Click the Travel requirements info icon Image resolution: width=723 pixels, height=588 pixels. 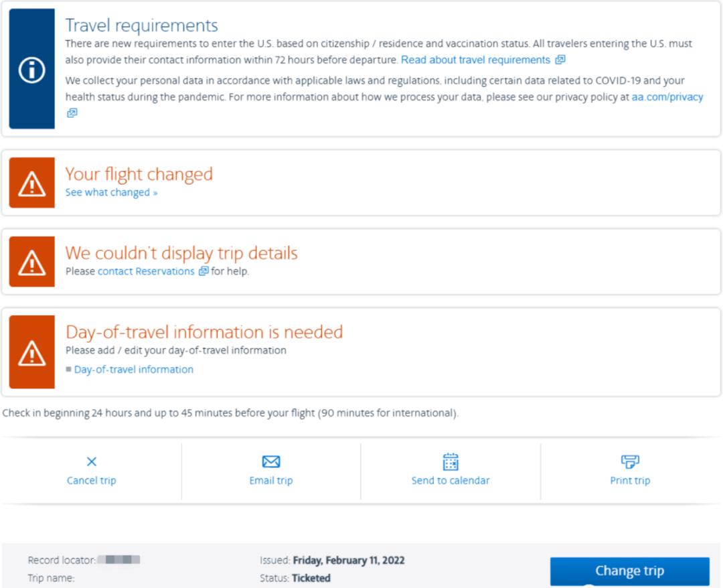31,72
